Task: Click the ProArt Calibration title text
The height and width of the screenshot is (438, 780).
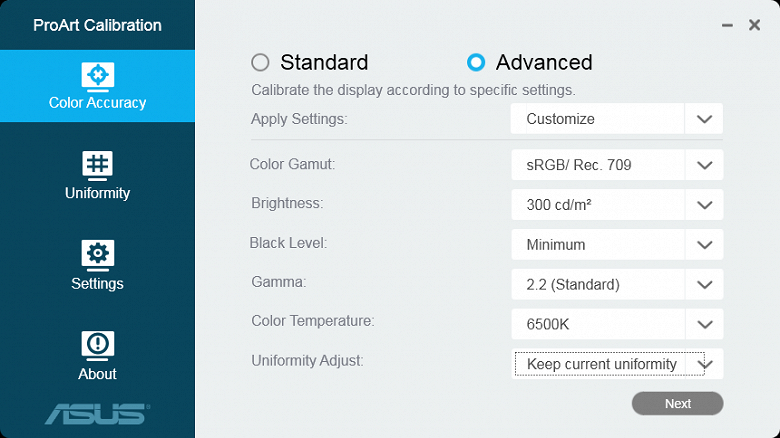Action: coord(97,25)
